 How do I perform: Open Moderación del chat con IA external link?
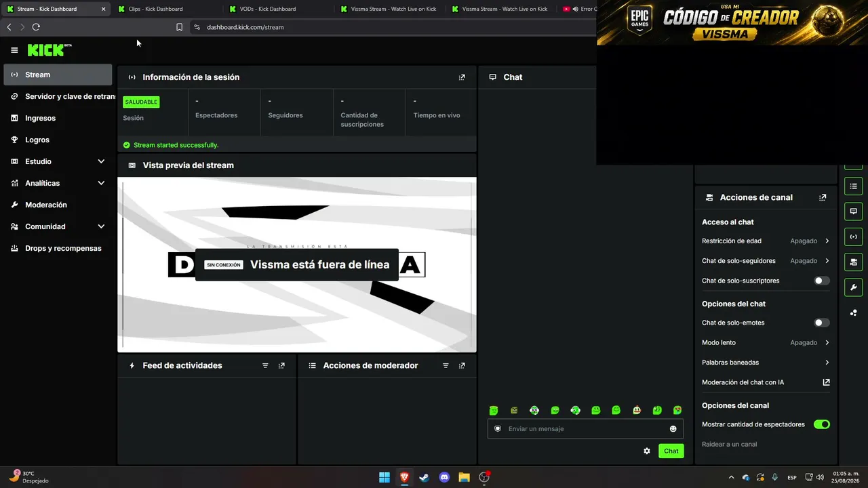826,382
